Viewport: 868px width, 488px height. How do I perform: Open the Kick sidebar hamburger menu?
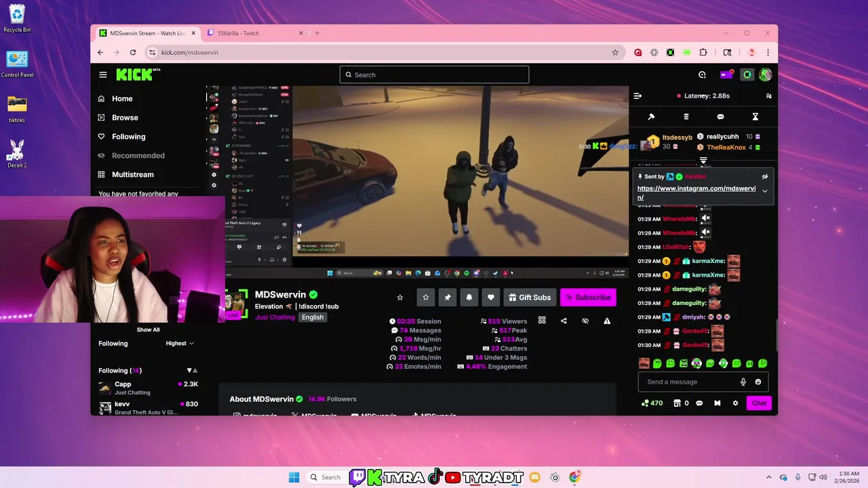tap(102, 75)
